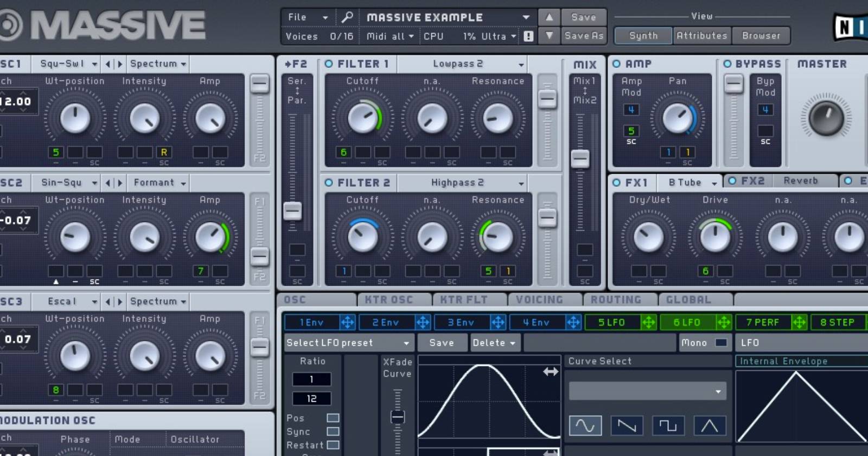This screenshot has height=456, width=868.
Task: Grab the 6 LFO modulation drag handle
Action: click(x=724, y=322)
